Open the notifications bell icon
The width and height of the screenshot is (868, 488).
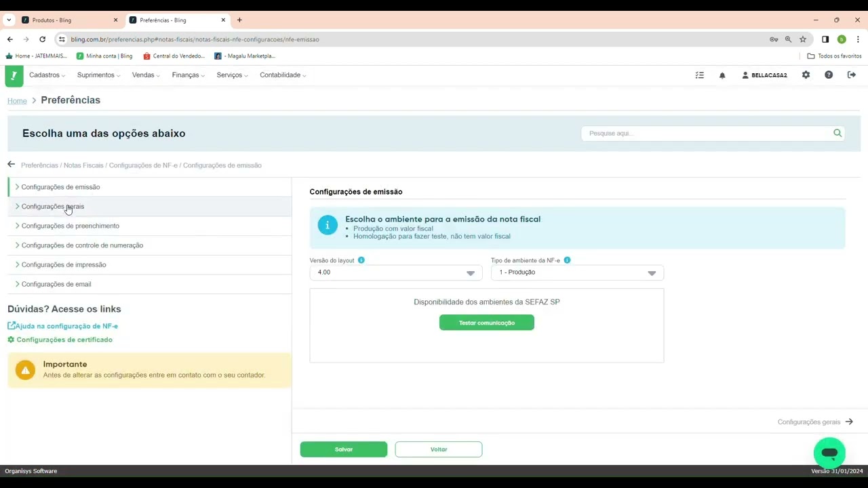click(722, 75)
